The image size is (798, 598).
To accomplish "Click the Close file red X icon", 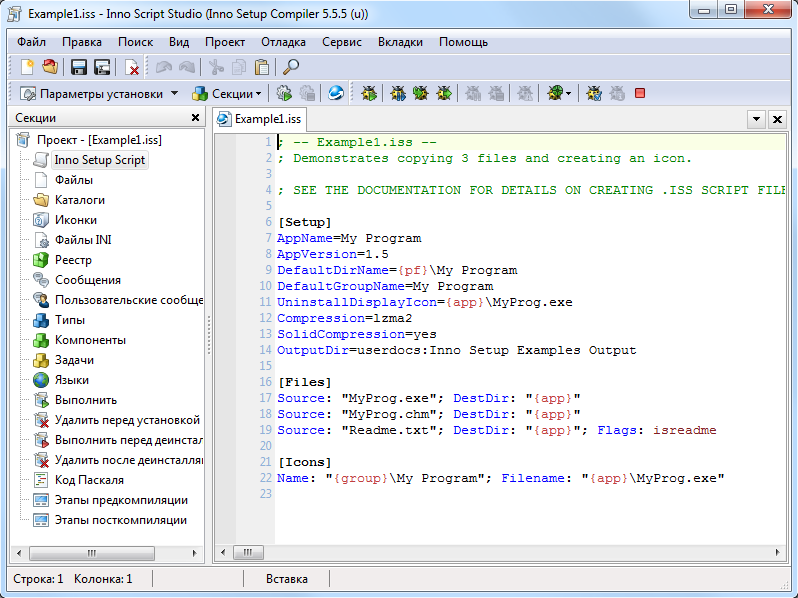I will (132, 67).
